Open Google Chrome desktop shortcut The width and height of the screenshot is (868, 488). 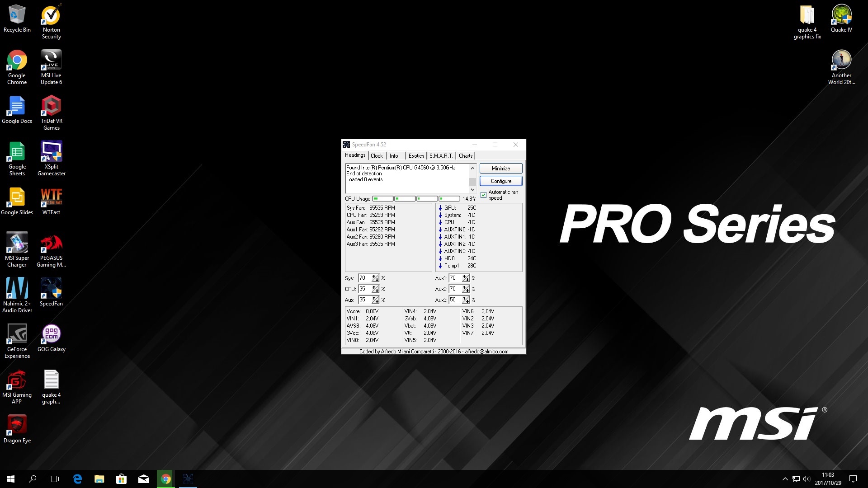click(17, 67)
